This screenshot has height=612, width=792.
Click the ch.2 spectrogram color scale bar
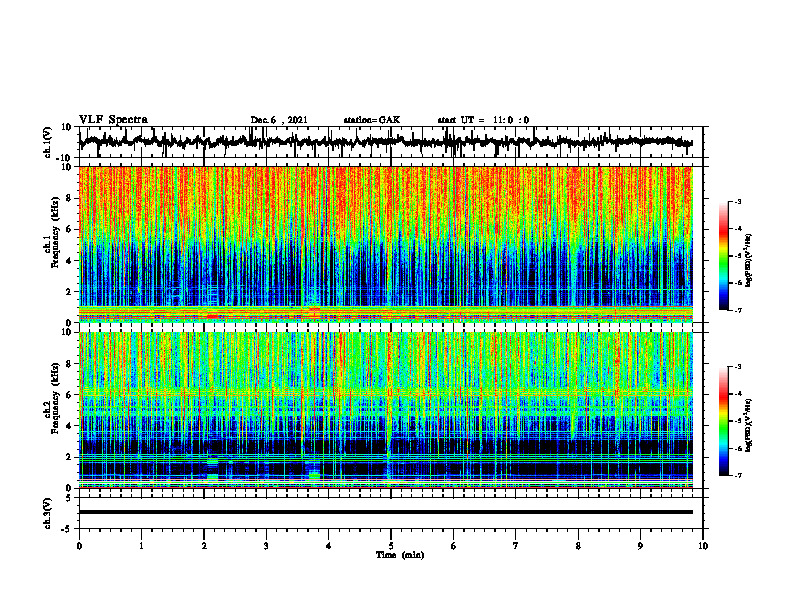click(x=724, y=421)
